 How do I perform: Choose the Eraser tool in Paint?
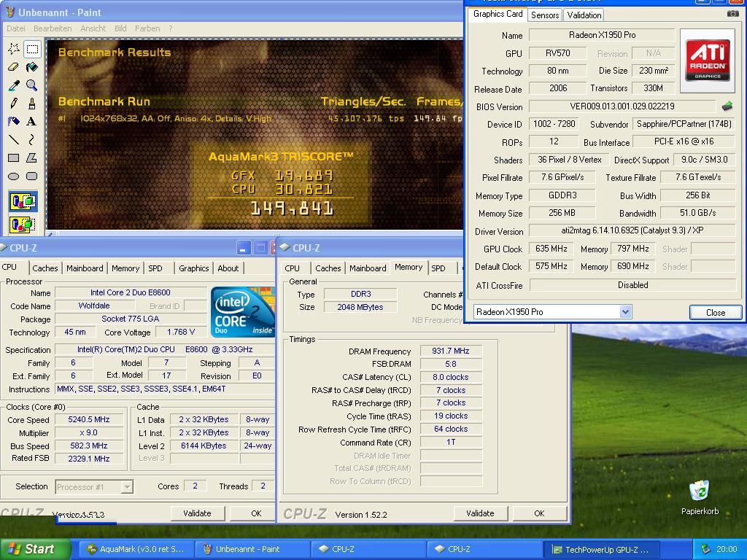14,67
